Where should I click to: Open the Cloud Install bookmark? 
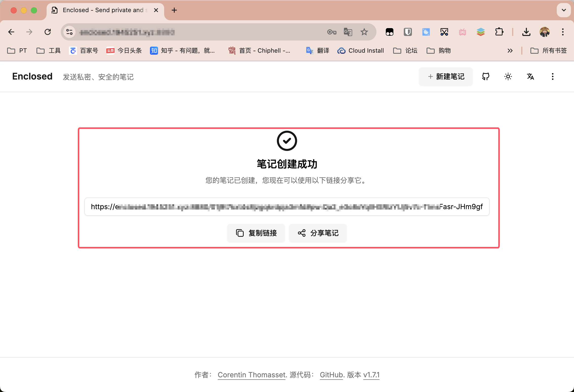pyautogui.click(x=361, y=51)
